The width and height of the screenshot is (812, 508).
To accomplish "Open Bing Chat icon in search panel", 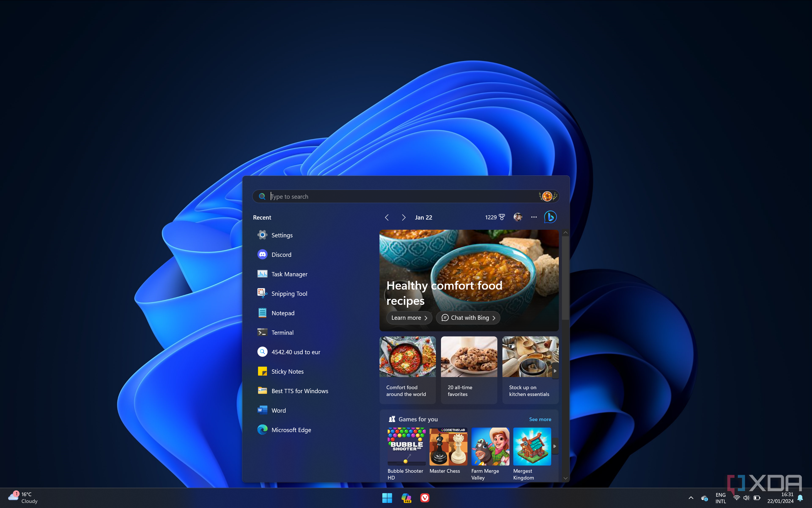I will point(550,217).
